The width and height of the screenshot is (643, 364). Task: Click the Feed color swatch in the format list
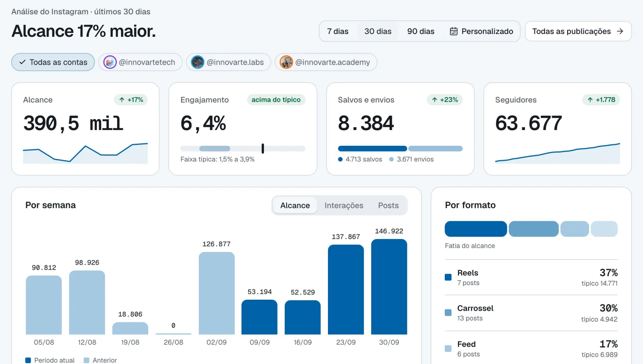[448, 349]
